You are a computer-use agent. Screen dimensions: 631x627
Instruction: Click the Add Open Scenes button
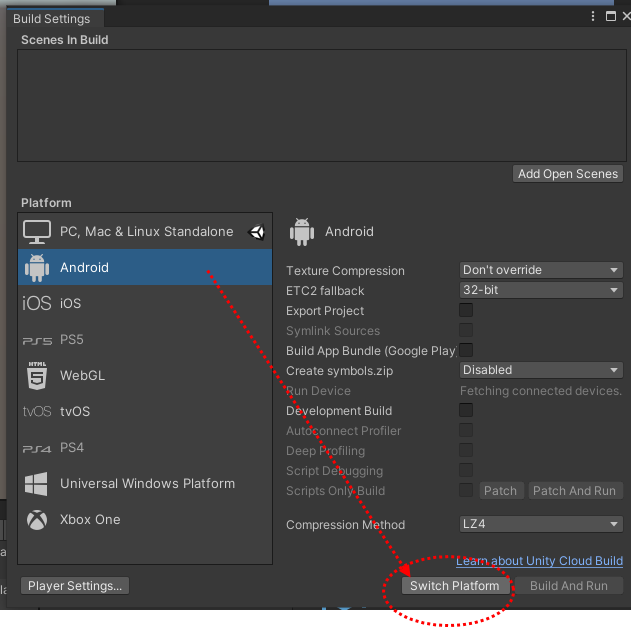pyautogui.click(x=567, y=174)
